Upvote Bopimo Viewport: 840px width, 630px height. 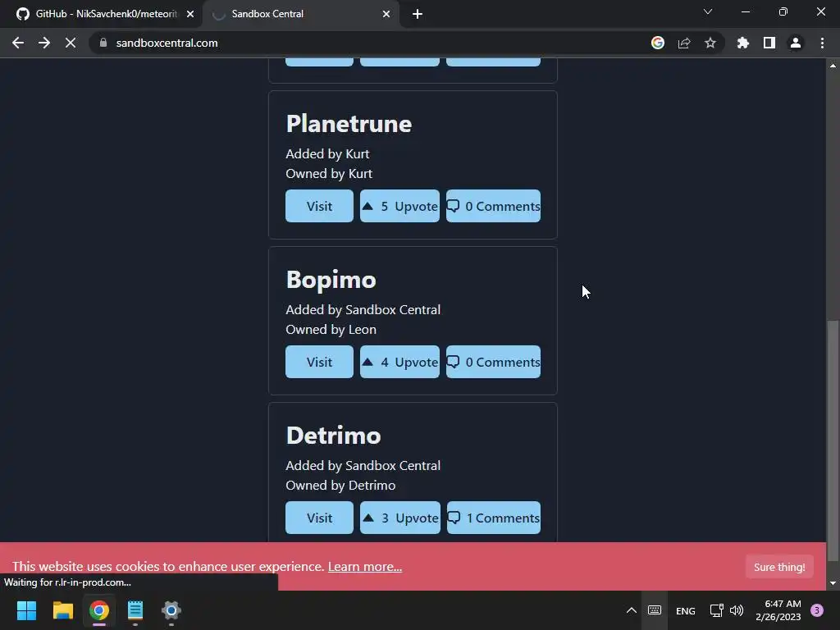coord(399,362)
